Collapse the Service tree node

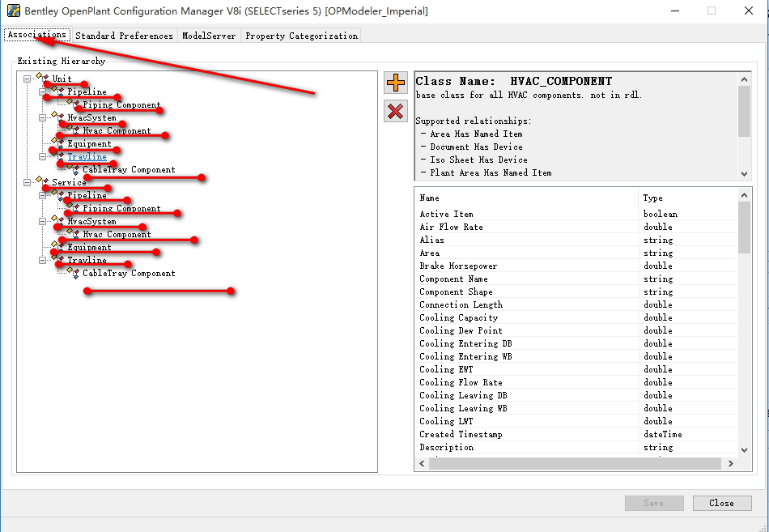27,182
